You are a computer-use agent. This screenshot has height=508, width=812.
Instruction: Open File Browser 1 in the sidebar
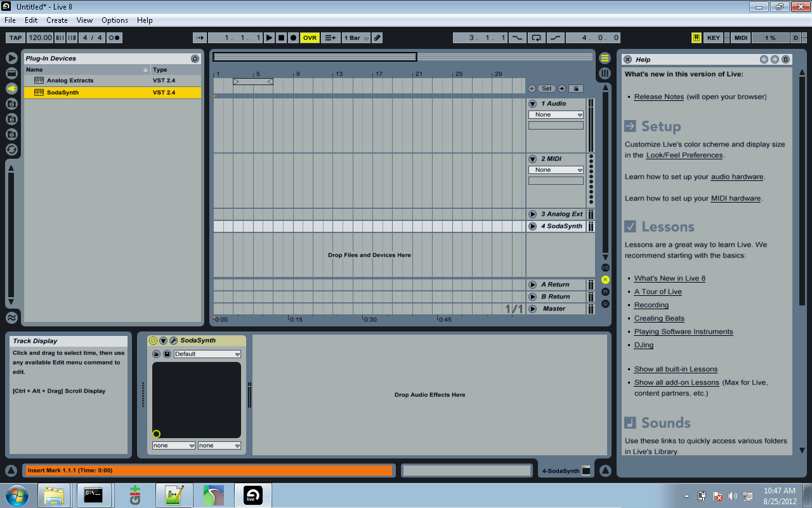tap(11, 104)
